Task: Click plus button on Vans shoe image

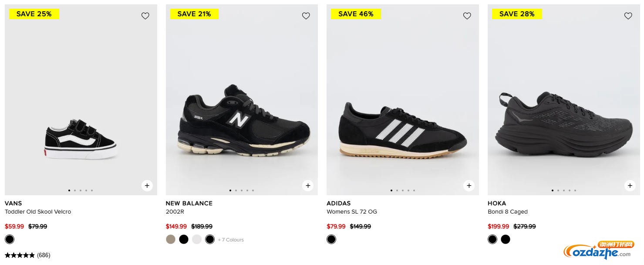Action: click(x=147, y=186)
